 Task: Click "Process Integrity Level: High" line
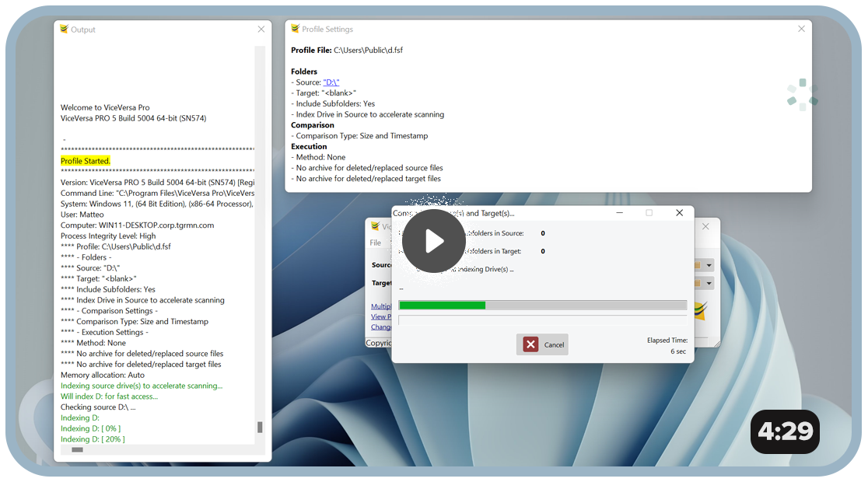(x=108, y=236)
